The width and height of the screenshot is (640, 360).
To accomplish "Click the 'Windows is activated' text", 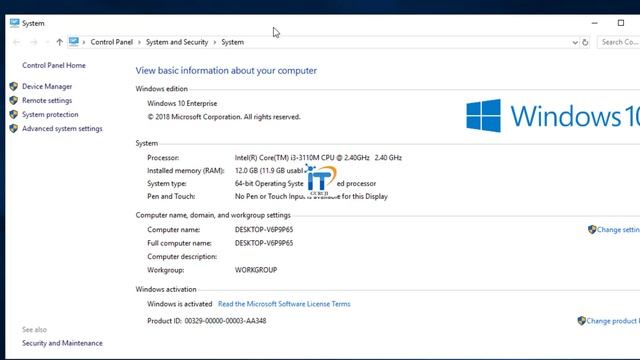I will click(x=180, y=304).
